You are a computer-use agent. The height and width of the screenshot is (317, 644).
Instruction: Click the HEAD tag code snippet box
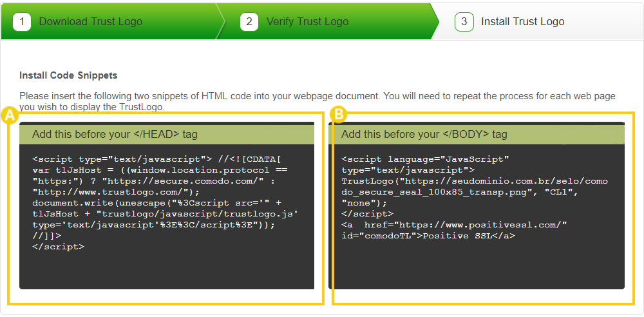click(x=167, y=206)
